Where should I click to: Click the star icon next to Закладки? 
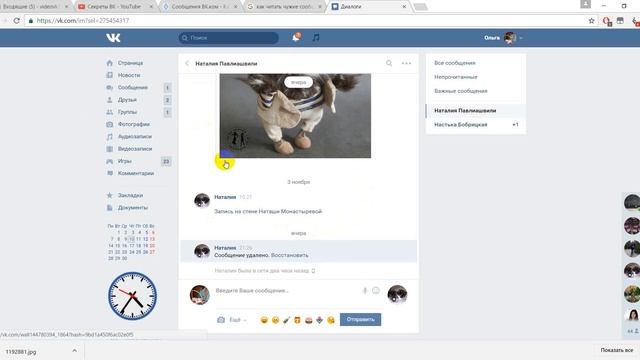point(109,195)
